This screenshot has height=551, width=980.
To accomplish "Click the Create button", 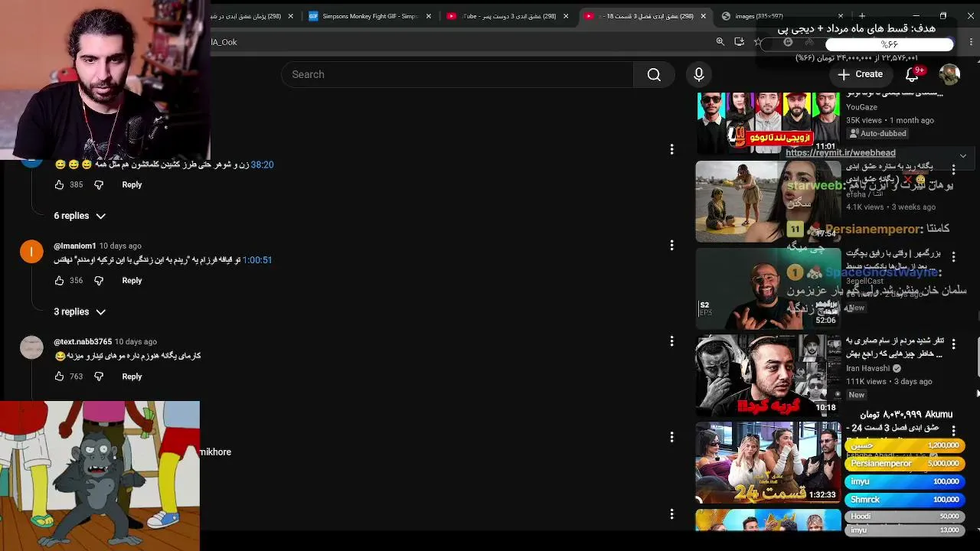I will [x=861, y=74].
